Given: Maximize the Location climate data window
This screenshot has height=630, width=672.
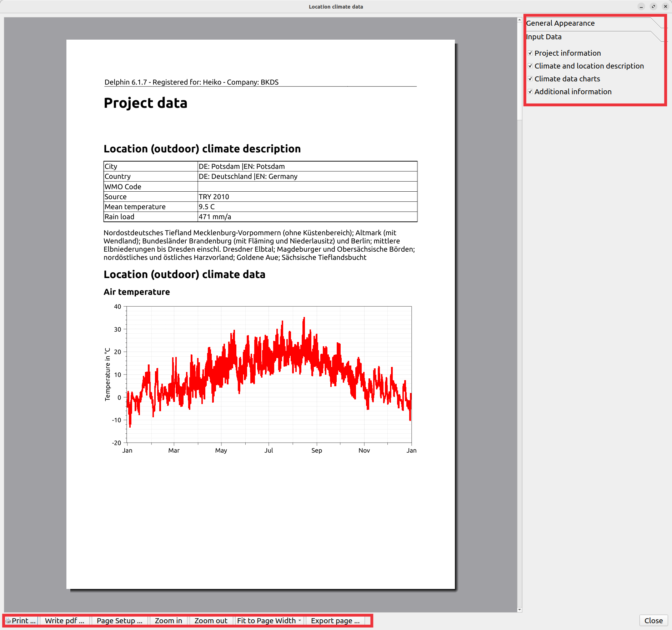Looking at the screenshot, I should 653,6.
